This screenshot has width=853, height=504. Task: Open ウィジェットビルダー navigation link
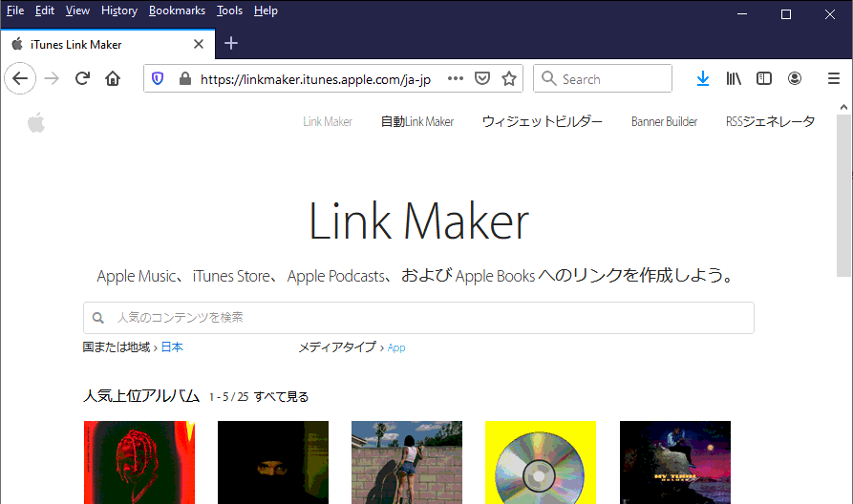click(543, 122)
